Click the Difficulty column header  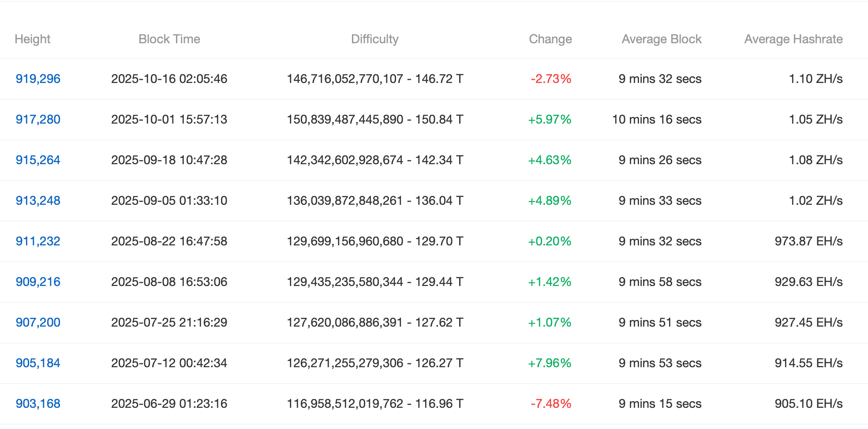(374, 39)
